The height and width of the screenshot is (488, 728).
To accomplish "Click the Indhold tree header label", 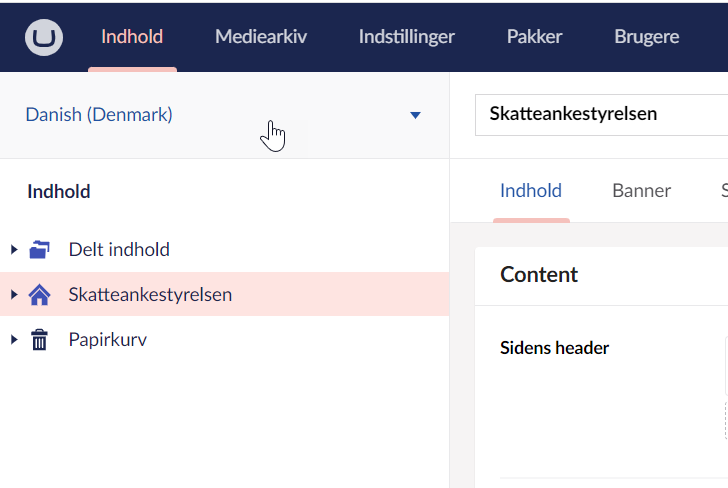I will 59,191.
